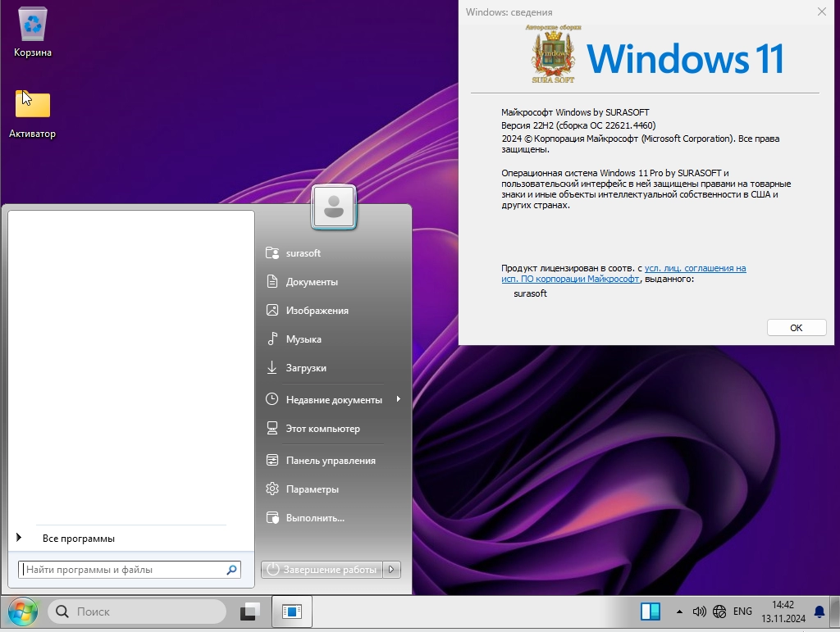Click the Версия 22H2 build text
The width and height of the screenshot is (840, 632).
click(x=578, y=125)
